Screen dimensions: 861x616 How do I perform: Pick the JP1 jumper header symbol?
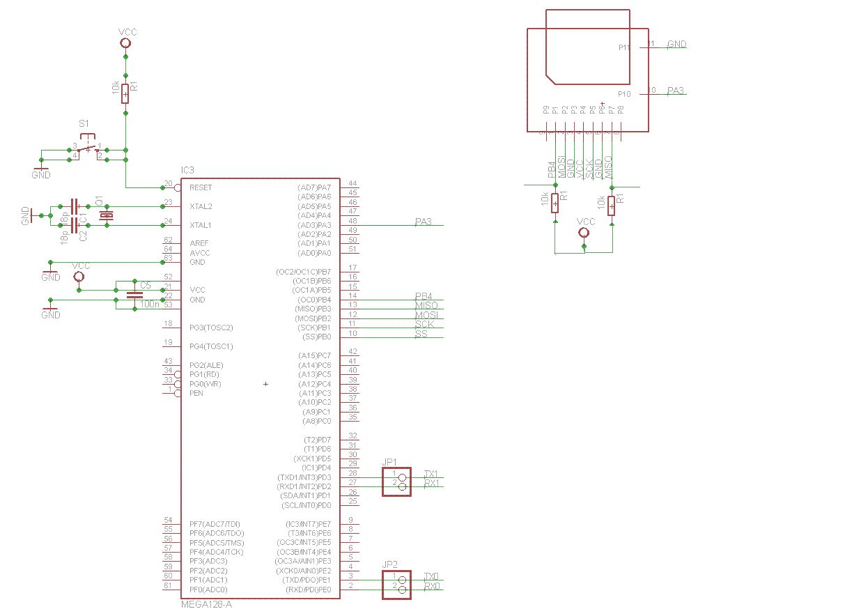point(396,482)
